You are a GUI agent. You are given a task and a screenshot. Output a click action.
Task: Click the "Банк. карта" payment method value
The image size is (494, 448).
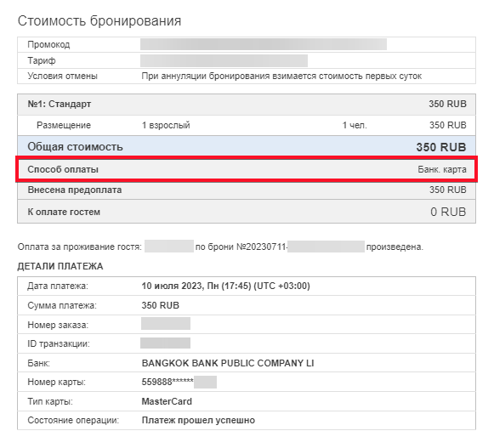tap(441, 169)
